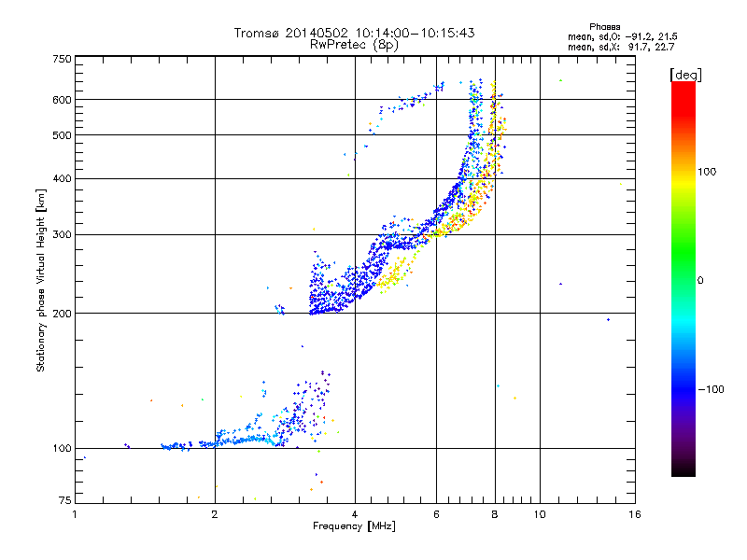The width and height of the screenshot is (747, 560).
Task: Click the rainbow phase colorbar
Action: coord(684,279)
